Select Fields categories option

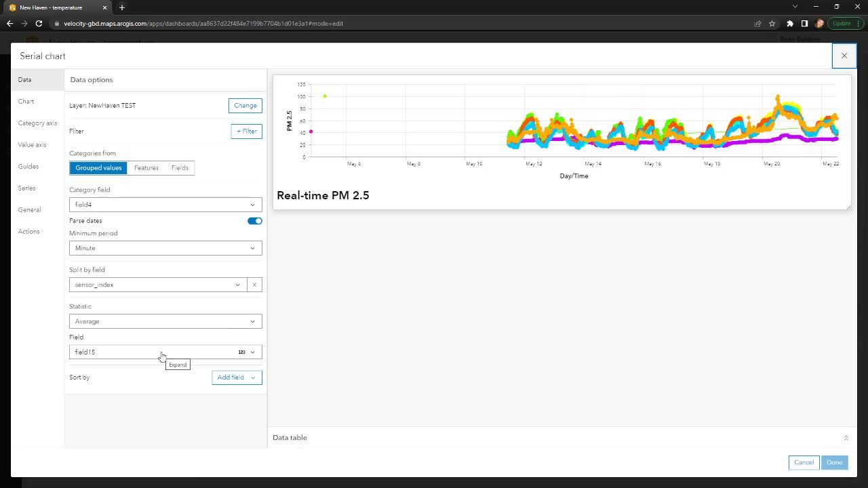180,168
